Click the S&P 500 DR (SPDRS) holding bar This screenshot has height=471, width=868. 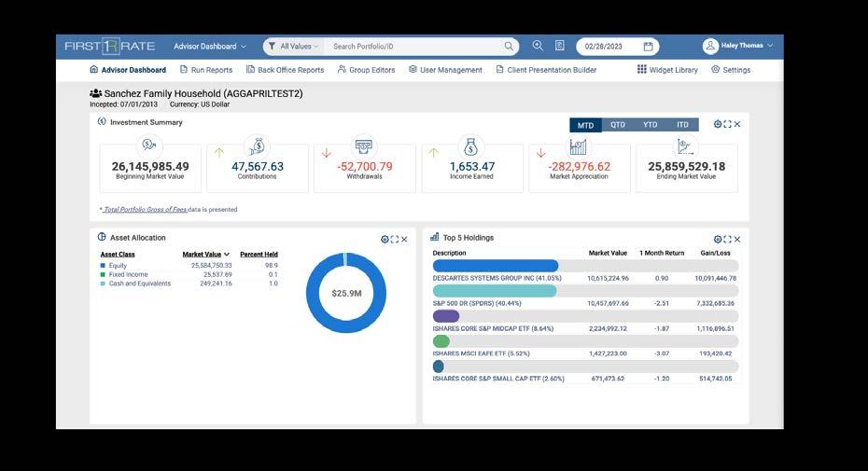coord(495,291)
